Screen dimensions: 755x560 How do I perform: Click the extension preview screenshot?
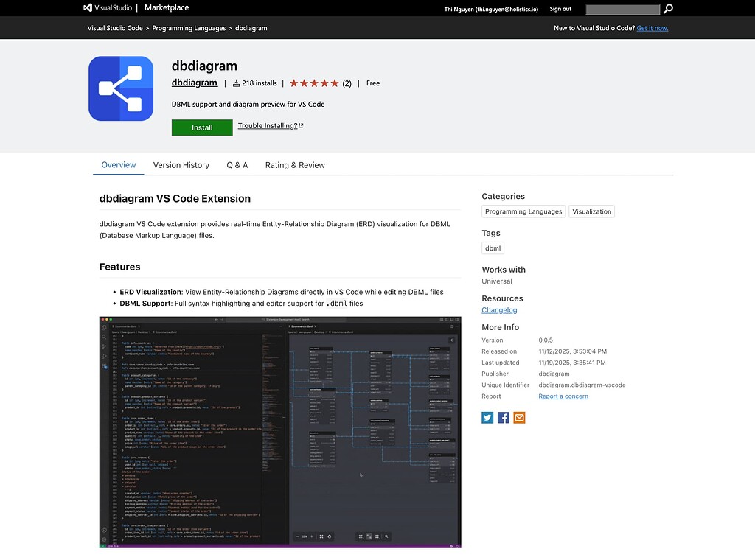coord(280,432)
